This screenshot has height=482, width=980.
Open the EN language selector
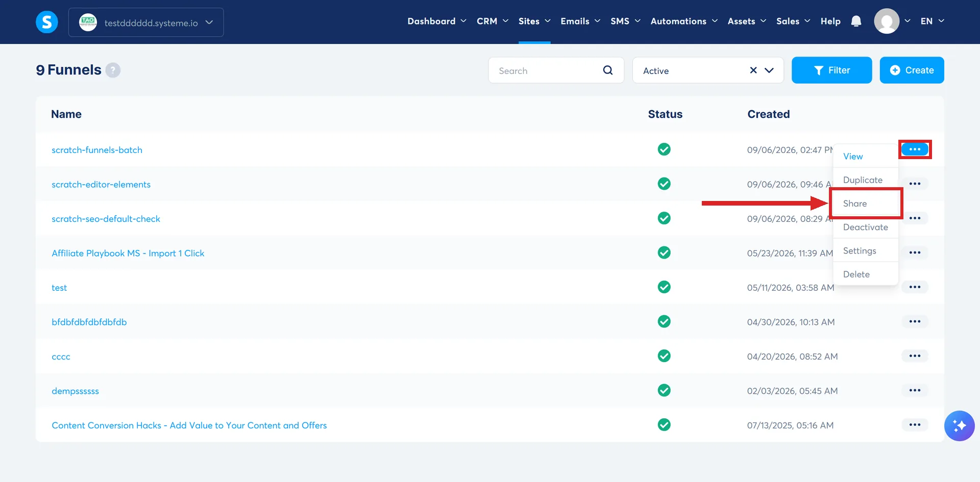click(932, 21)
